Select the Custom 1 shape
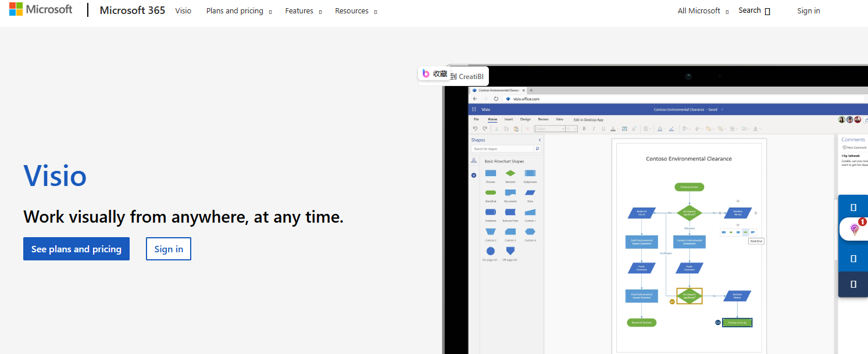868x354 pixels. click(x=530, y=212)
